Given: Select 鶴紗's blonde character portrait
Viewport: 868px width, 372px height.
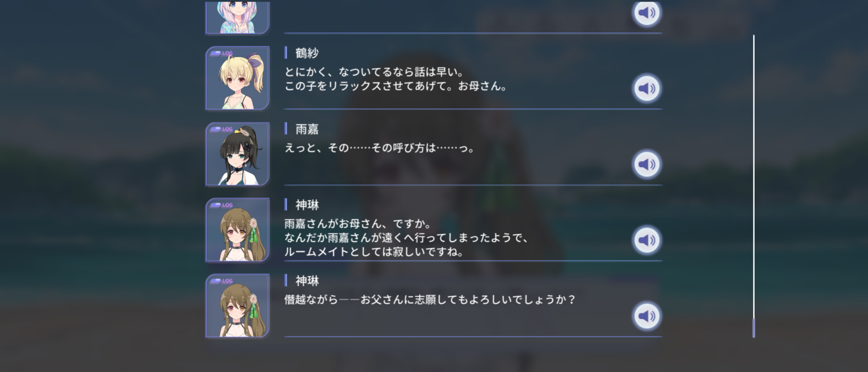Looking at the screenshot, I should click(237, 78).
